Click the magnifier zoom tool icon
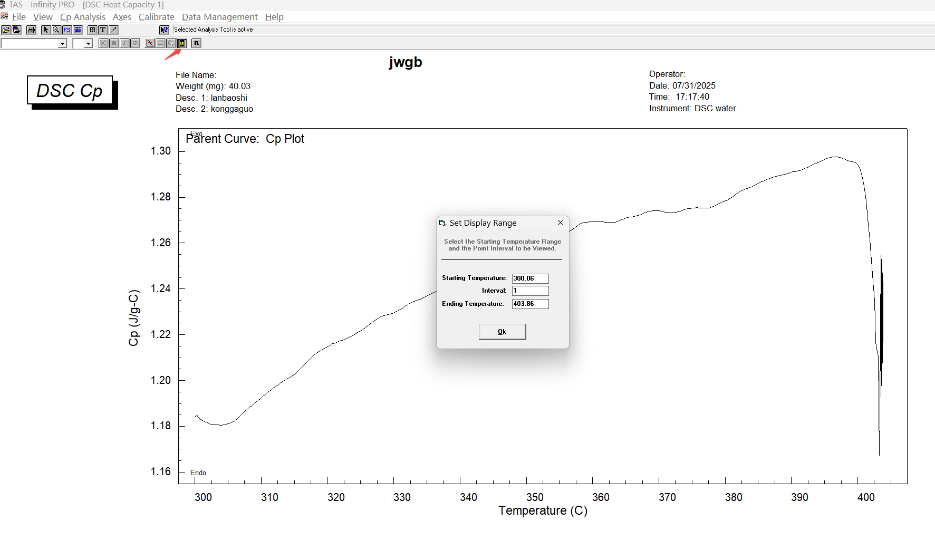The height and width of the screenshot is (540, 935). click(x=56, y=30)
